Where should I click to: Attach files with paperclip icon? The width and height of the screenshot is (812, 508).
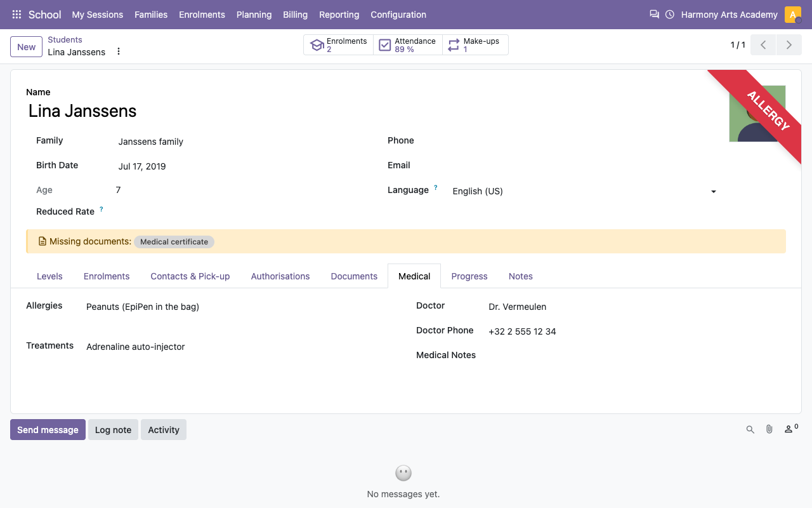click(769, 430)
